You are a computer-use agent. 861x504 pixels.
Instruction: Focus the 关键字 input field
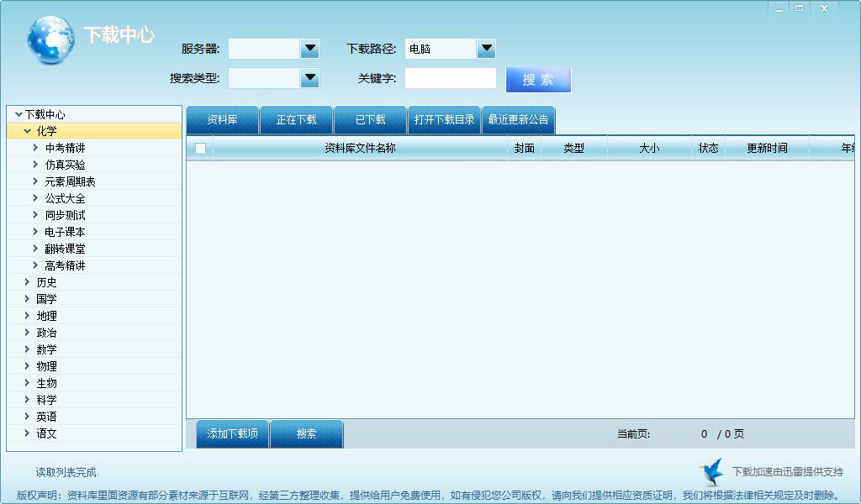[451, 78]
